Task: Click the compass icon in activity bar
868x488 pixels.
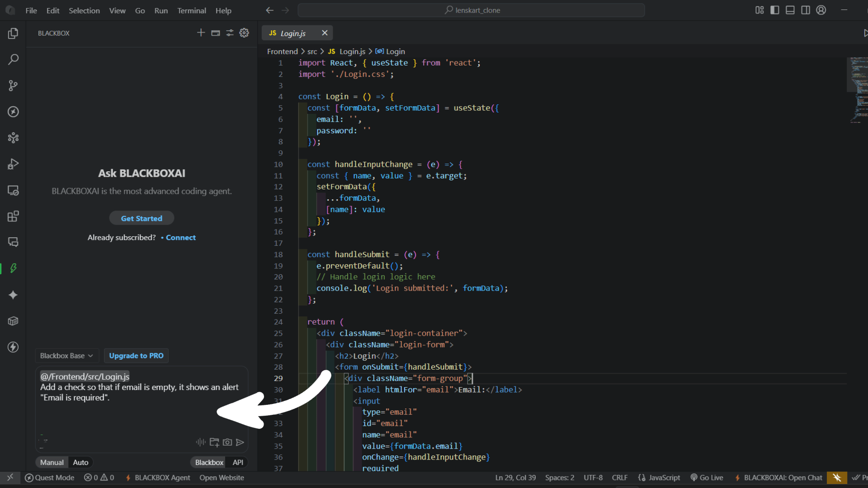Action: [x=13, y=112]
